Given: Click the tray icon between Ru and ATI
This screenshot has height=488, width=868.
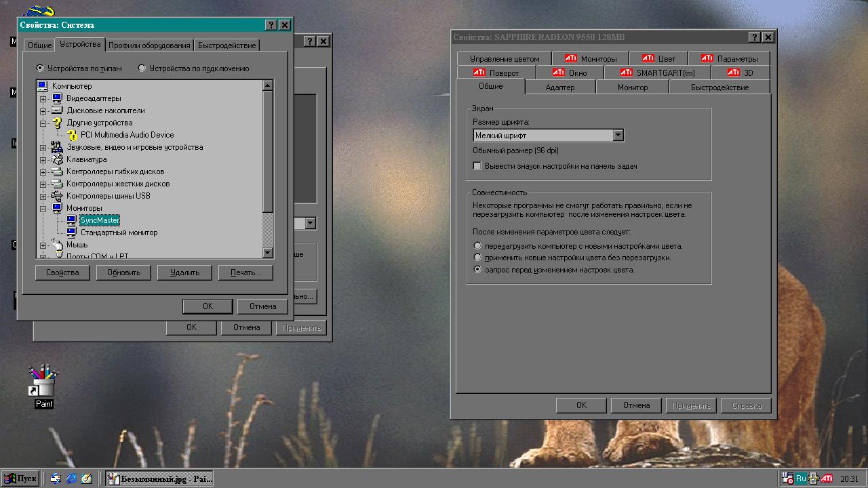Looking at the screenshot, I should tap(814, 479).
